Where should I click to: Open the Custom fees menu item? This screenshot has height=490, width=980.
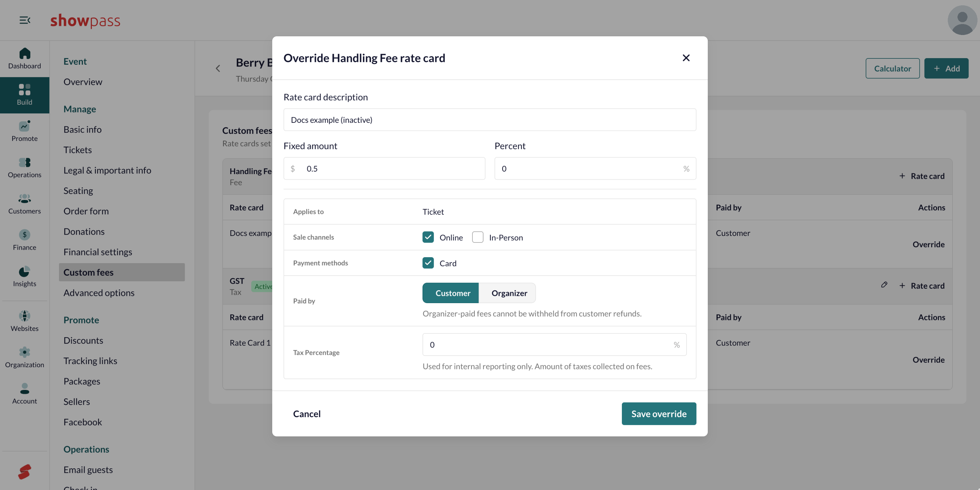[x=122, y=272]
